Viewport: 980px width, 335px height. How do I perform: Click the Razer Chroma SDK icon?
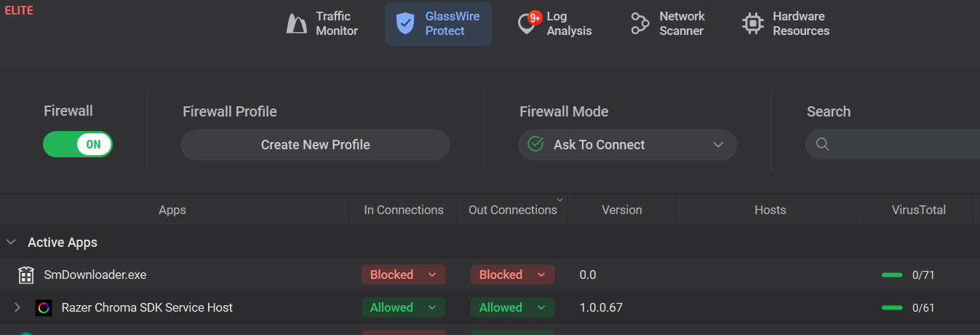tap(44, 308)
